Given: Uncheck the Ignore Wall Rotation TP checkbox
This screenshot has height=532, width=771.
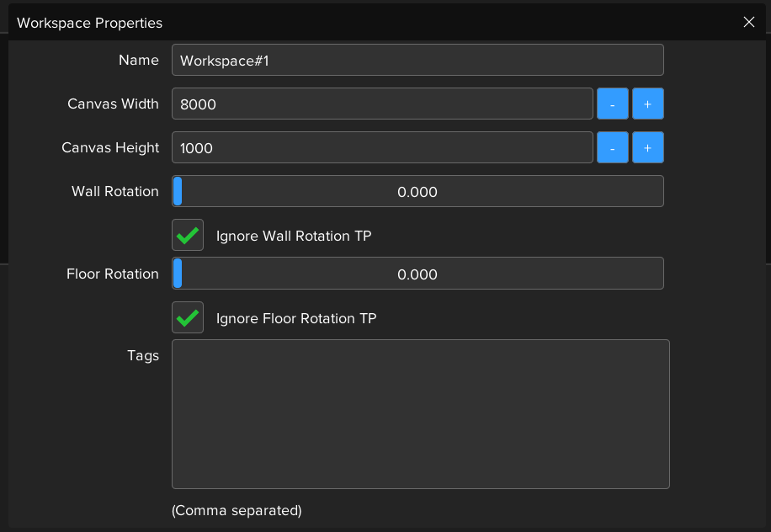Looking at the screenshot, I should tap(188, 236).
